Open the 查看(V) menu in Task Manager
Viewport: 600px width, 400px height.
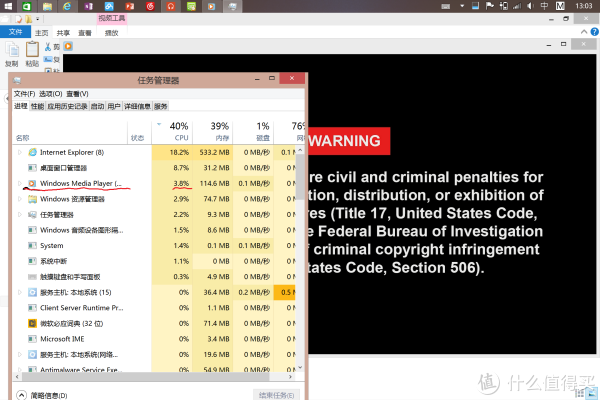pos(77,94)
